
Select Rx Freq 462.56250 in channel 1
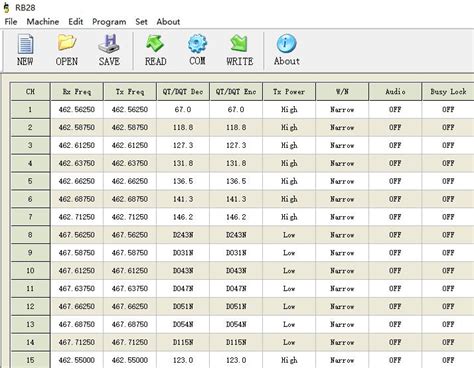coord(77,109)
